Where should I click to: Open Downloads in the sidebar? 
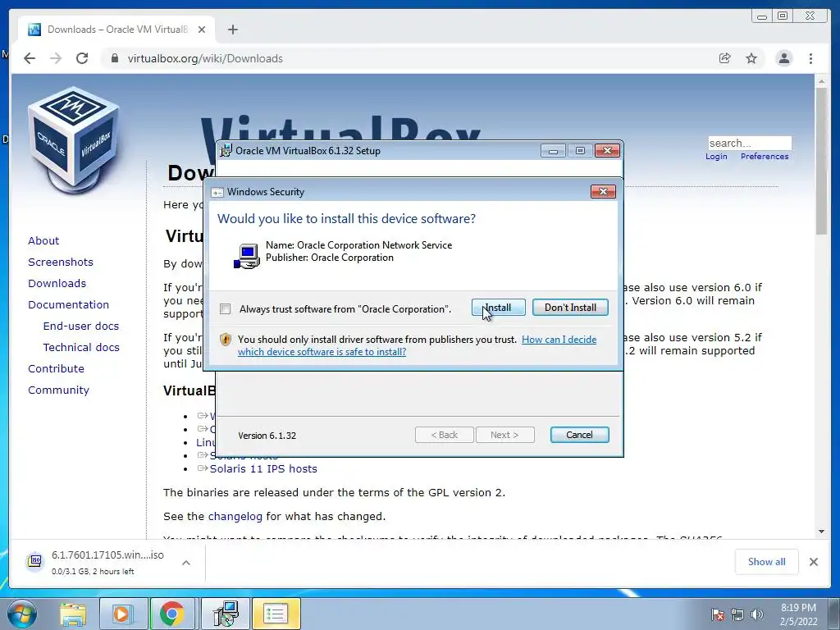[57, 283]
